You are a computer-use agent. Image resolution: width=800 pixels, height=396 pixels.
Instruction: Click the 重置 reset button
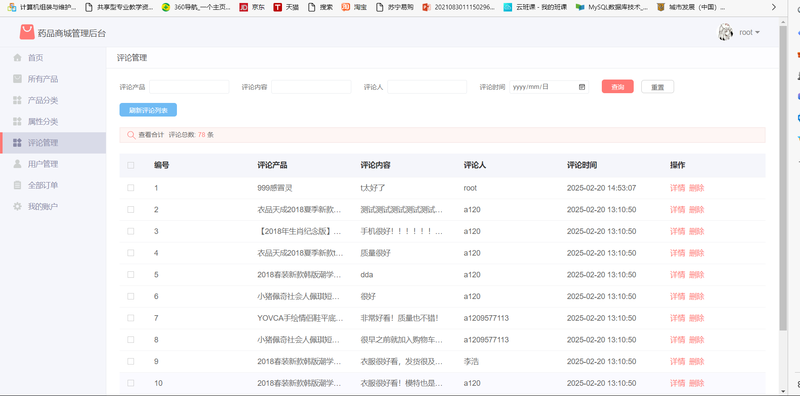pos(658,87)
